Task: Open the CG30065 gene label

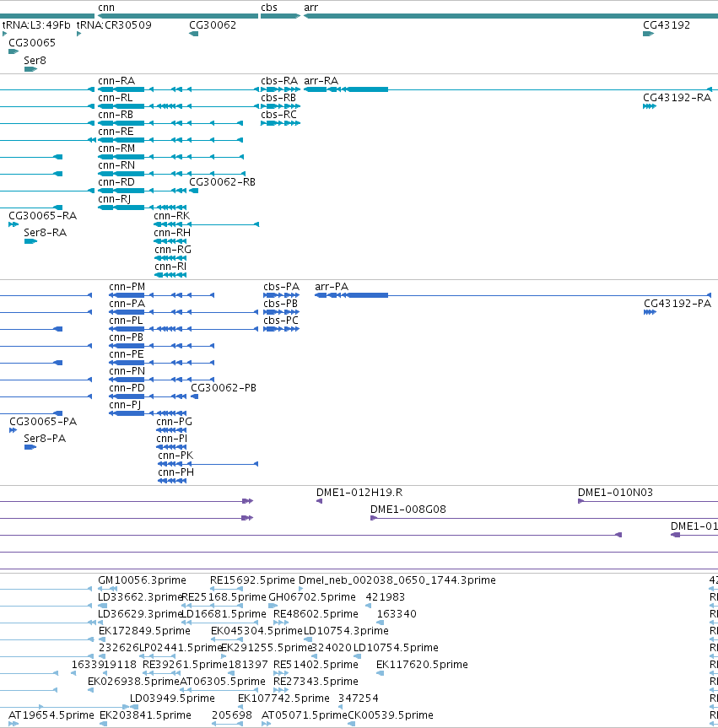Action: 32,43
